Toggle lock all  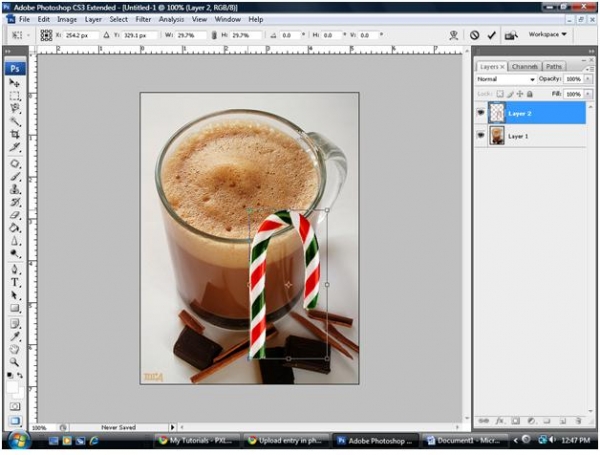(x=530, y=94)
